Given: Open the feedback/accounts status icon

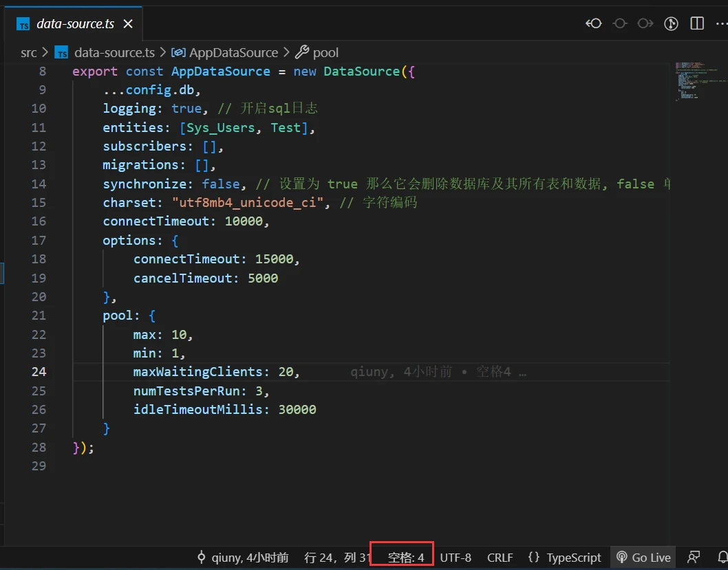Looking at the screenshot, I should pyautogui.click(x=694, y=557).
